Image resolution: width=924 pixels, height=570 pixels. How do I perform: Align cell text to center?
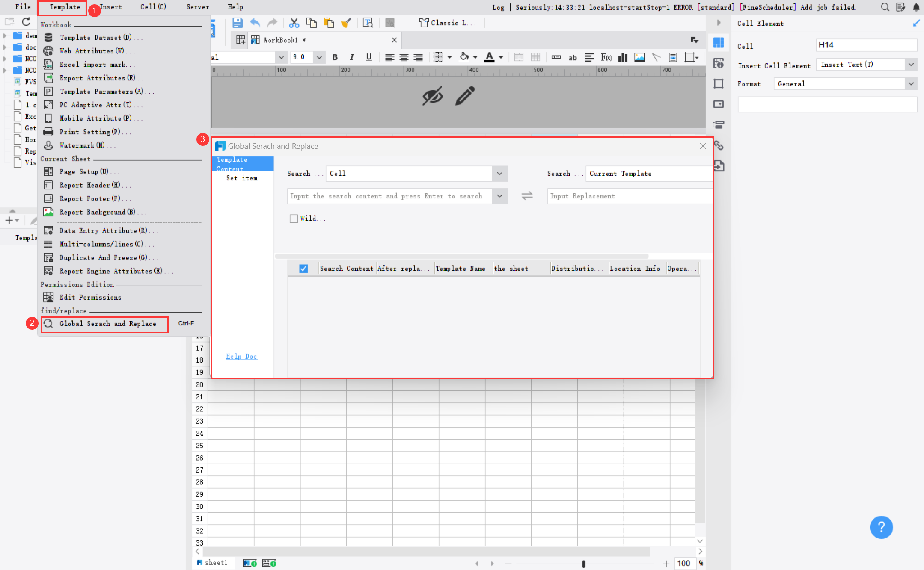click(x=404, y=57)
